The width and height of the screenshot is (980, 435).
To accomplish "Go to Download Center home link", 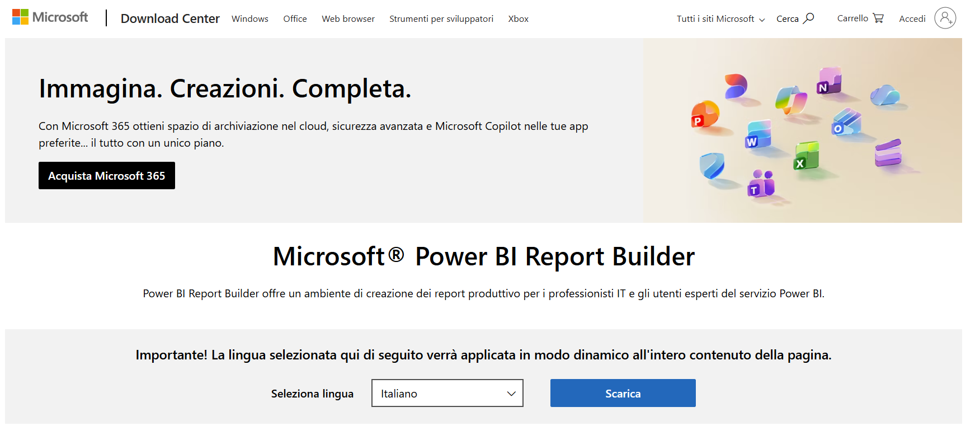I will pyautogui.click(x=170, y=18).
